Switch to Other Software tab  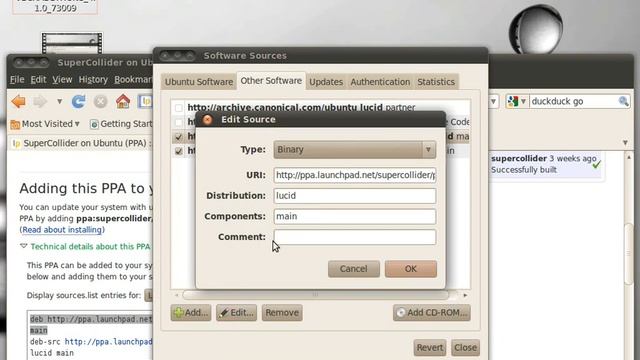point(271,81)
